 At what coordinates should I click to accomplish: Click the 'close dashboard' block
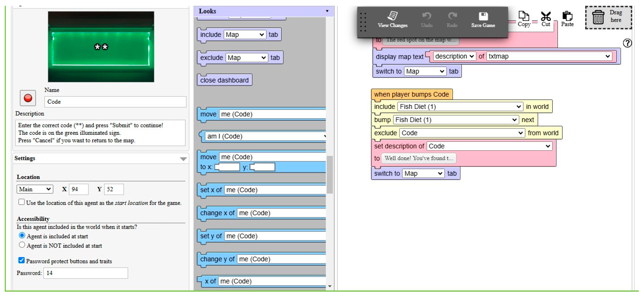224,80
